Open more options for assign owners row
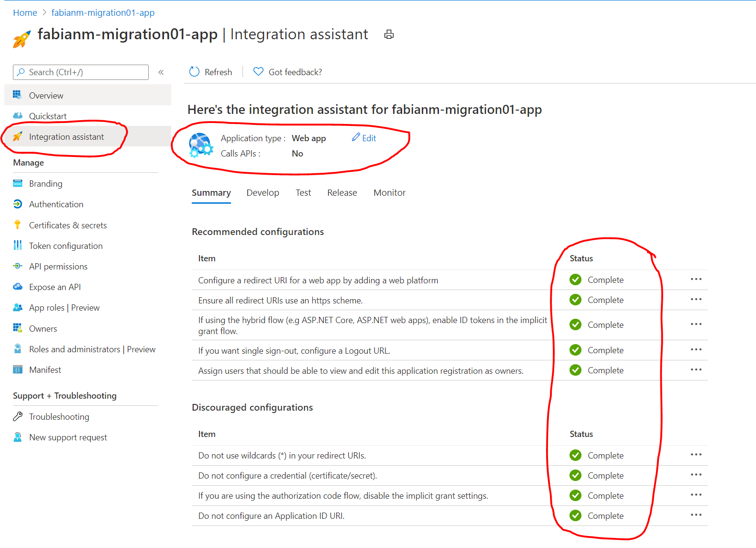 pos(696,369)
